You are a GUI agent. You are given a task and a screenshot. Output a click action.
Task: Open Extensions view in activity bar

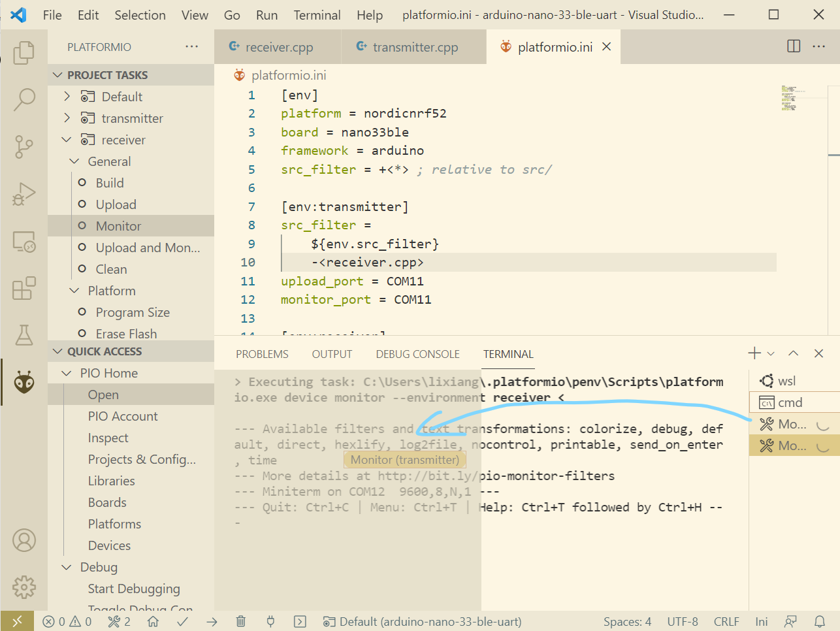click(24, 288)
